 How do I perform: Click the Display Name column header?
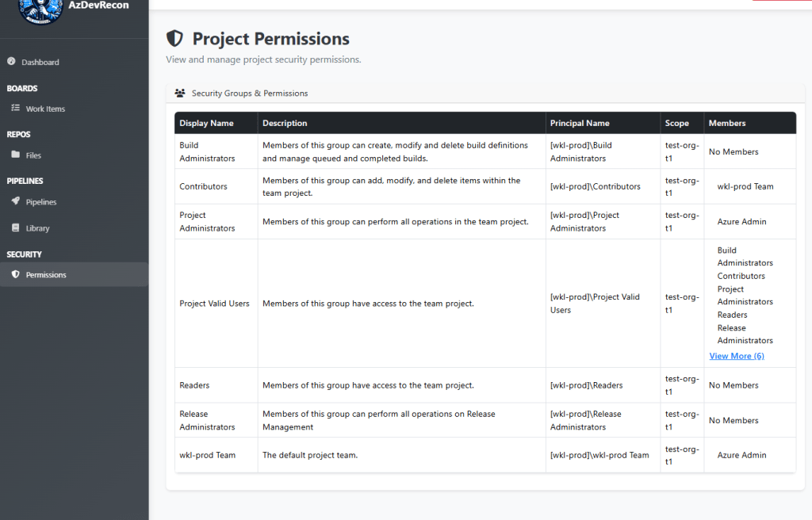(206, 124)
